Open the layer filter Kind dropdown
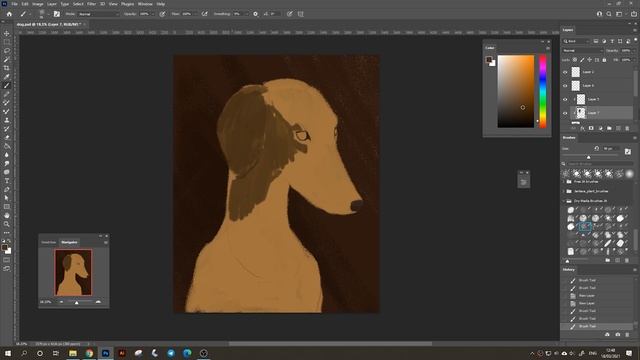This screenshot has height=360, width=640. (576, 41)
